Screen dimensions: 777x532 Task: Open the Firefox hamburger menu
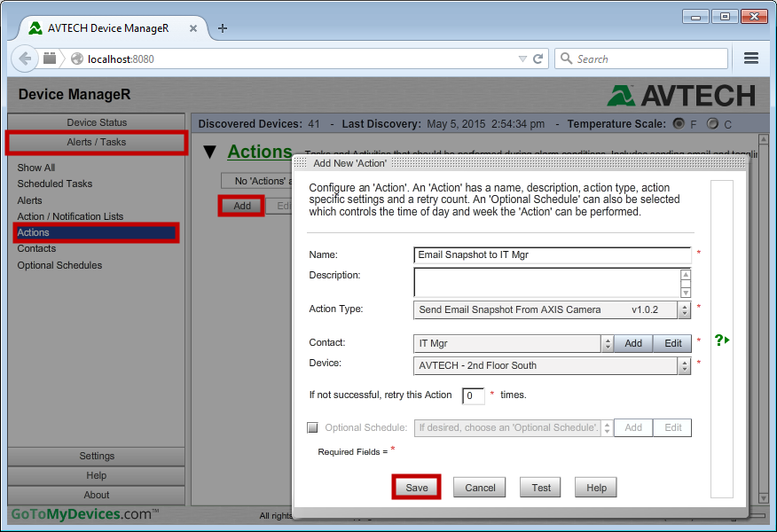click(750, 58)
